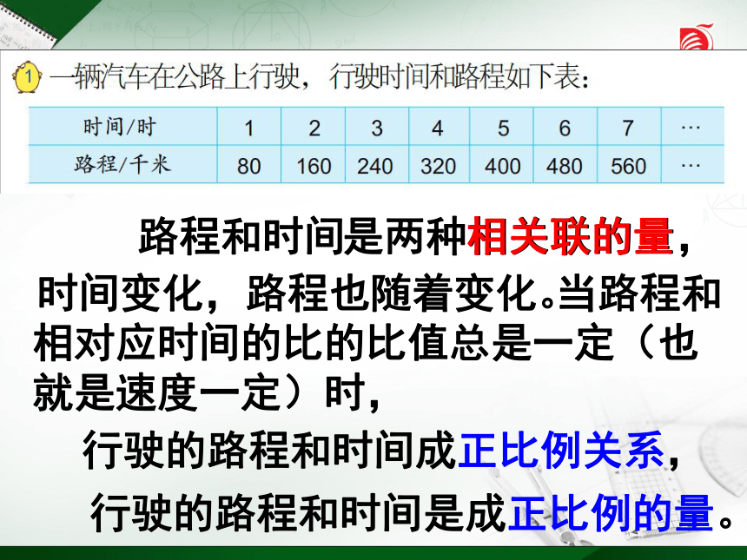Click the text 相对应时间的比的比值总是一定
Viewport: 747px width, 560px height.
323,342
